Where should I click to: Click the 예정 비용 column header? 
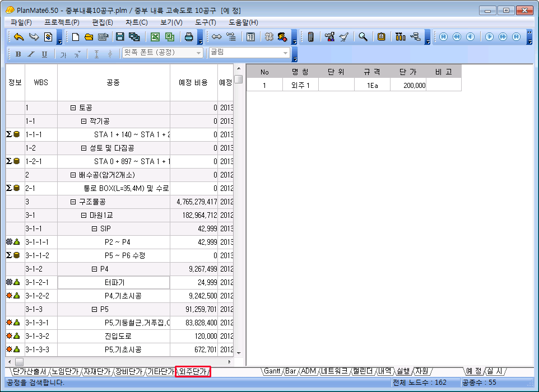tap(193, 83)
